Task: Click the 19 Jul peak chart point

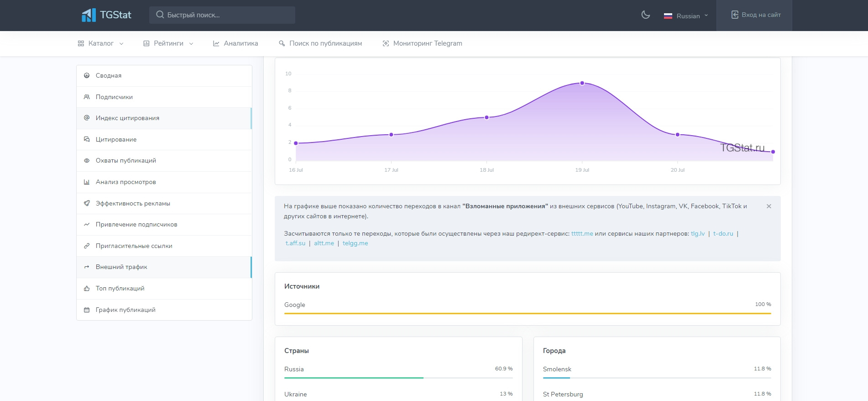Action: tap(582, 83)
